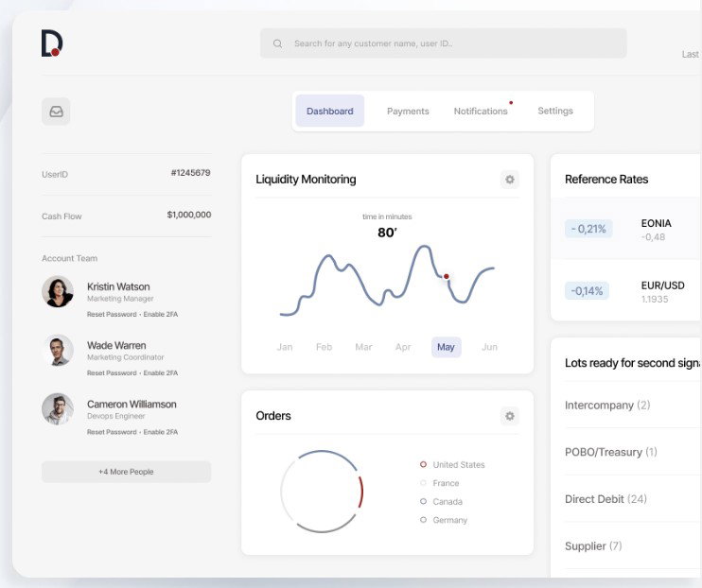The image size is (702, 588).
Task: Open Supplier (7) lots
Action: pyautogui.click(x=593, y=546)
